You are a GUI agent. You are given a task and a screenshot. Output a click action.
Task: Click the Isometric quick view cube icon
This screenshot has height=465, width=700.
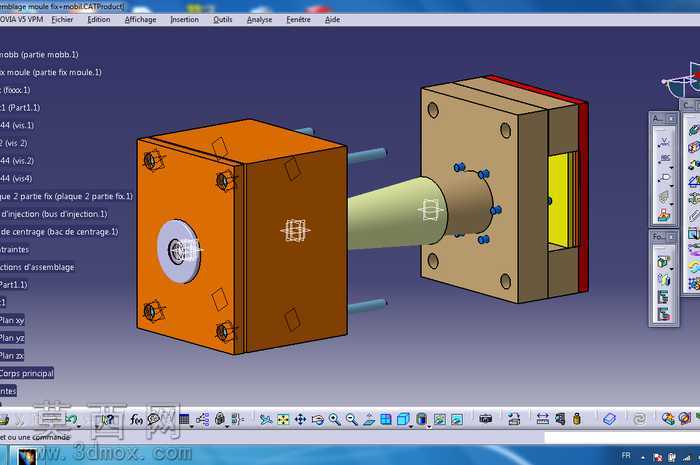[x=403, y=419]
